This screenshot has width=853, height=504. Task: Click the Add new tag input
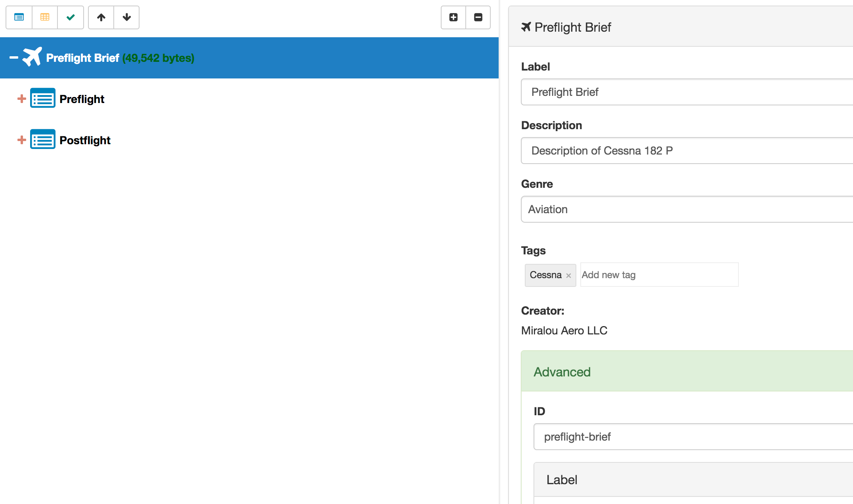[x=659, y=275]
